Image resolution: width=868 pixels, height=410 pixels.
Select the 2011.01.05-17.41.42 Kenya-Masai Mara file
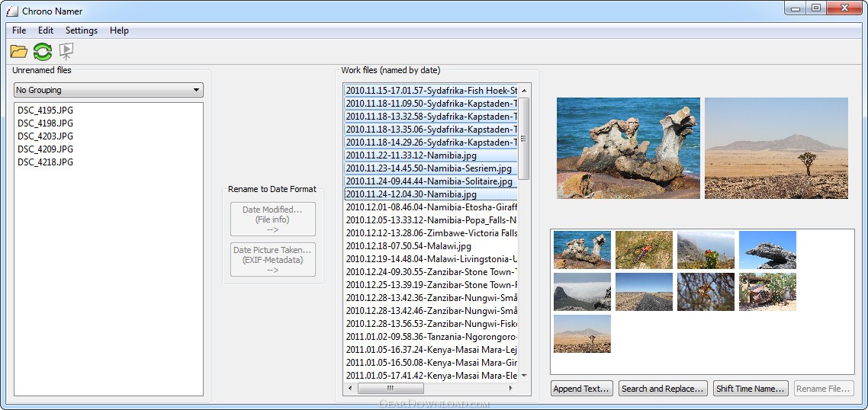[x=431, y=376]
